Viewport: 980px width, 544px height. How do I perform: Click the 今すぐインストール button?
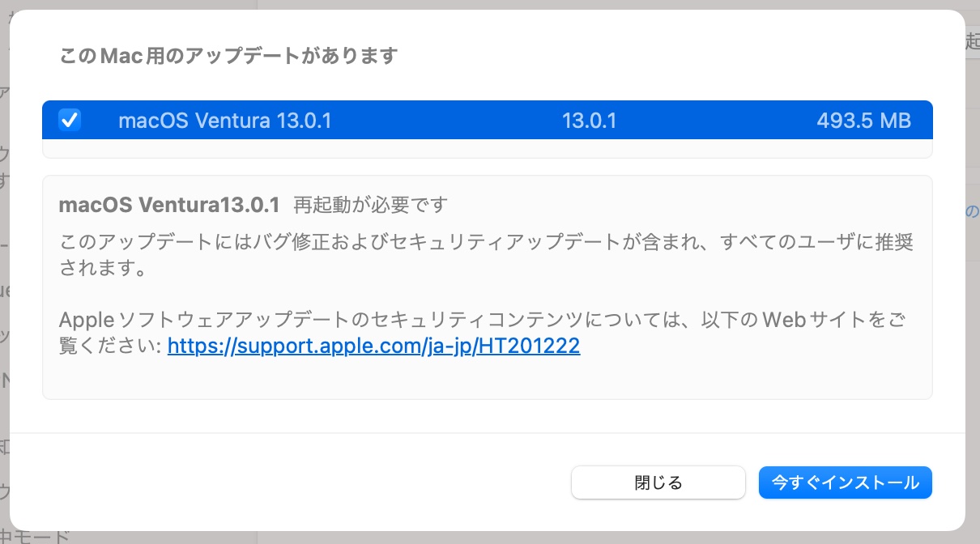[846, 482]
